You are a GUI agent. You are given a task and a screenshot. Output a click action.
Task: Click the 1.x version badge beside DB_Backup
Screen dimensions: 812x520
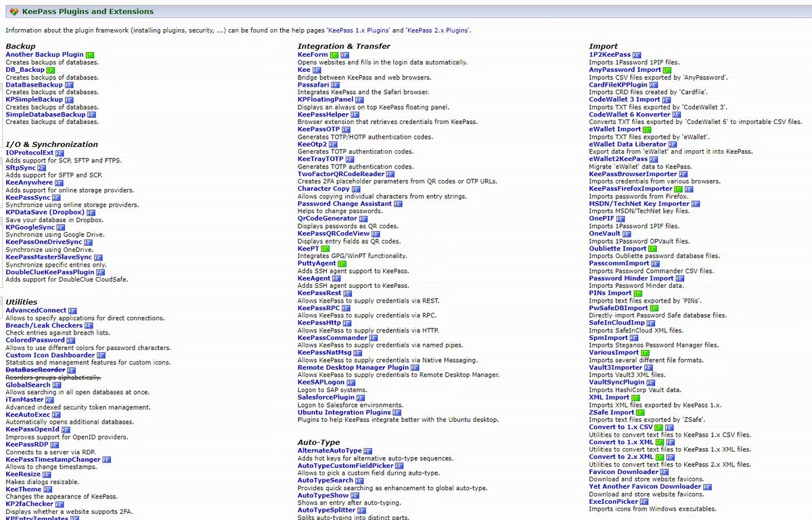click(x=51, y=70)
